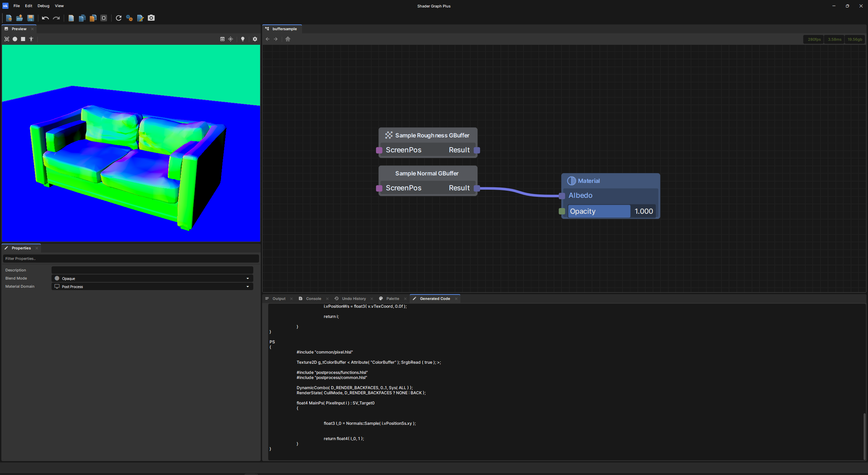Click the compile gears icon

(x=129, y=18)
